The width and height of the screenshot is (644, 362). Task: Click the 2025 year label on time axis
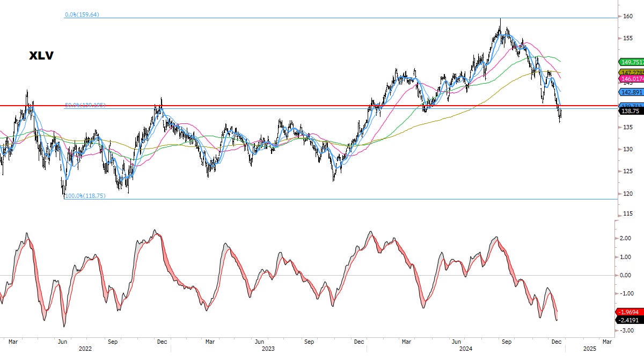pyautogui.click(x=589, y=349)
